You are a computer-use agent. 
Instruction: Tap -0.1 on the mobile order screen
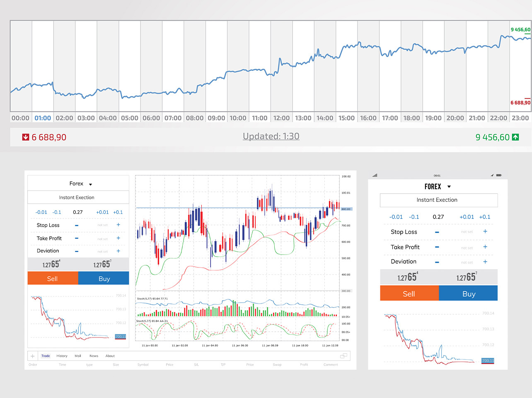414,217
